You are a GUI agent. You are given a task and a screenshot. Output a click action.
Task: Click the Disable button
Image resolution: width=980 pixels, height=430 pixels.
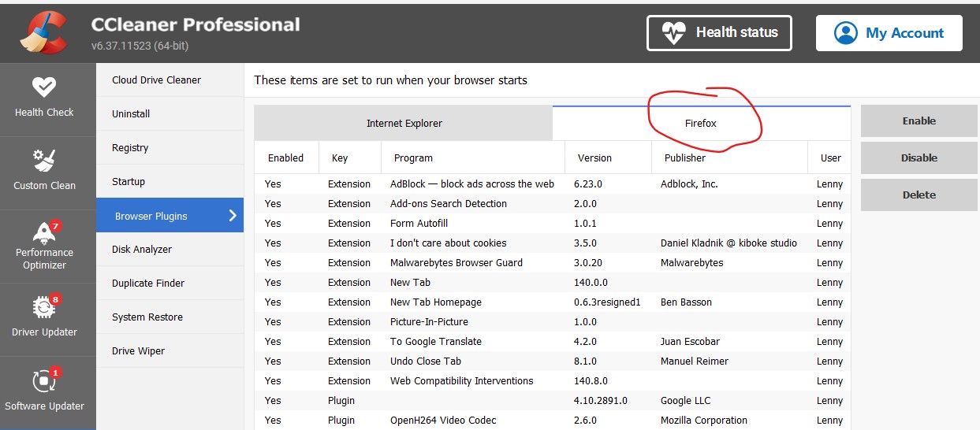tap(919, 158)
